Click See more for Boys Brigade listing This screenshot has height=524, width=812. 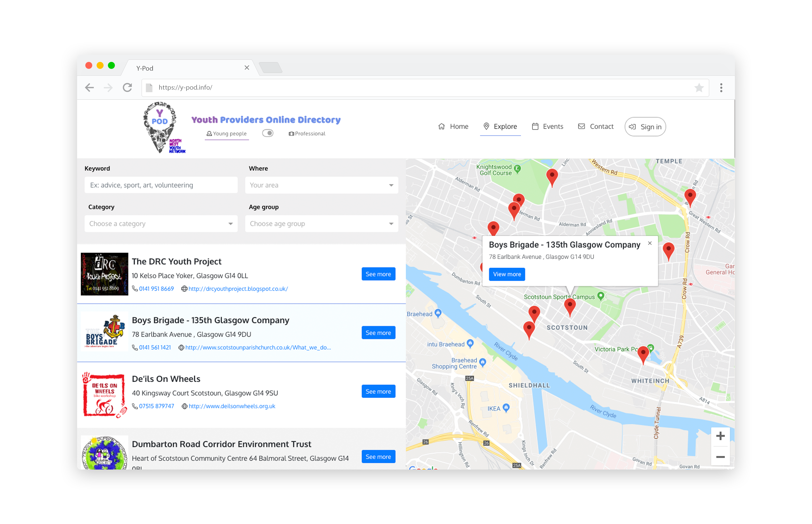[x=379, y=332]
